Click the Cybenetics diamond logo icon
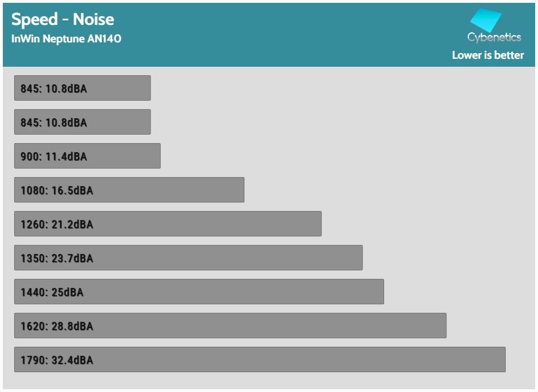The width and height of the screenshot is (538, 392). click(486, 20)
